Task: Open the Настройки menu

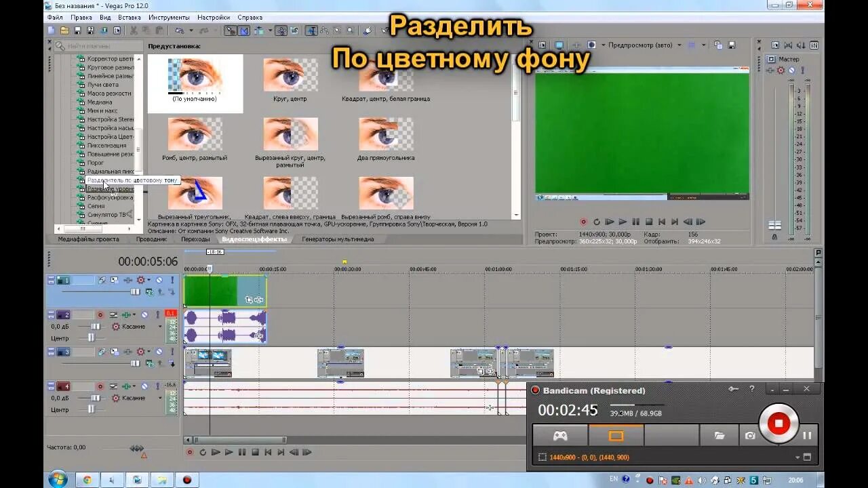Action: (x=213, y=17)
